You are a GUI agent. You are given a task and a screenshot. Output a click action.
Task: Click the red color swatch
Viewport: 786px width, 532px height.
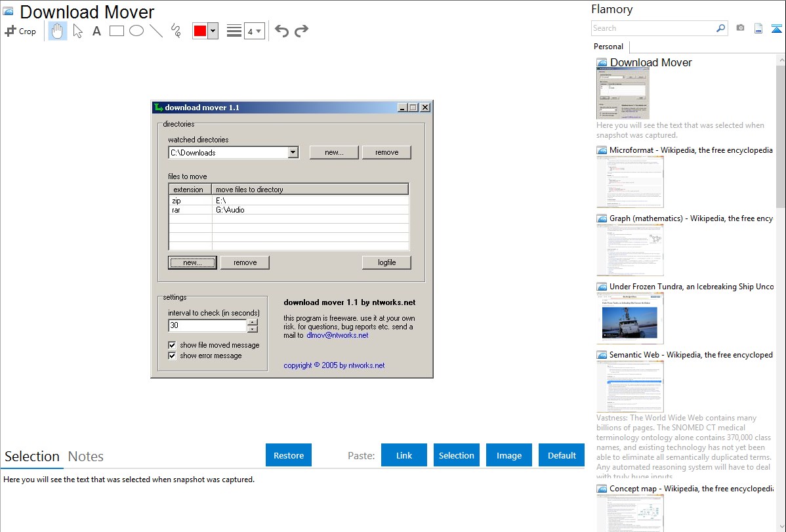(x=200, y=31)
